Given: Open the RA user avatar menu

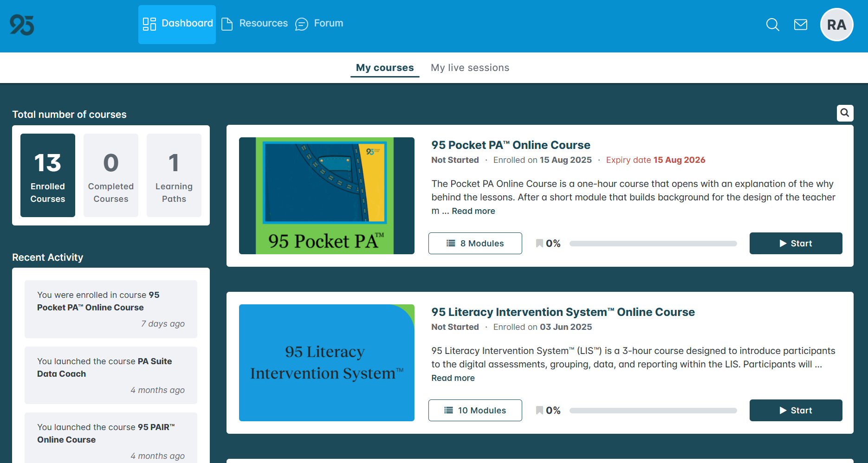Looking at the screenshot, I should 837,25.
